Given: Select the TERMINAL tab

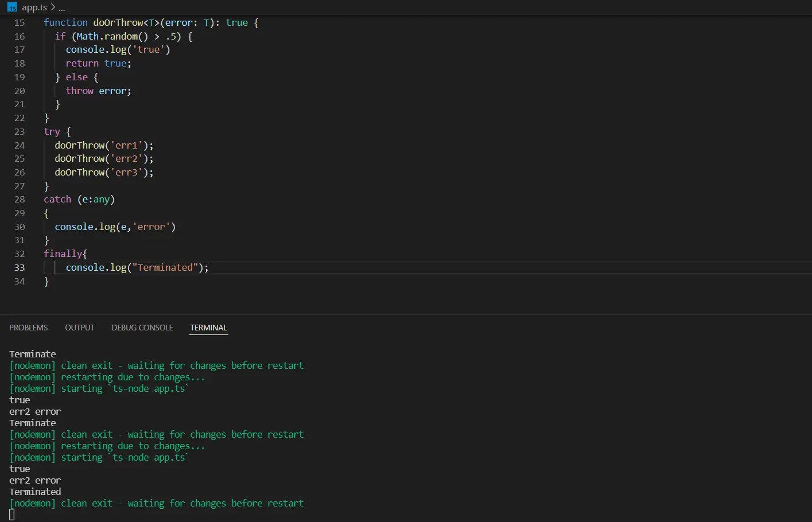Looking at the screenshot, I should coord(208,328).
